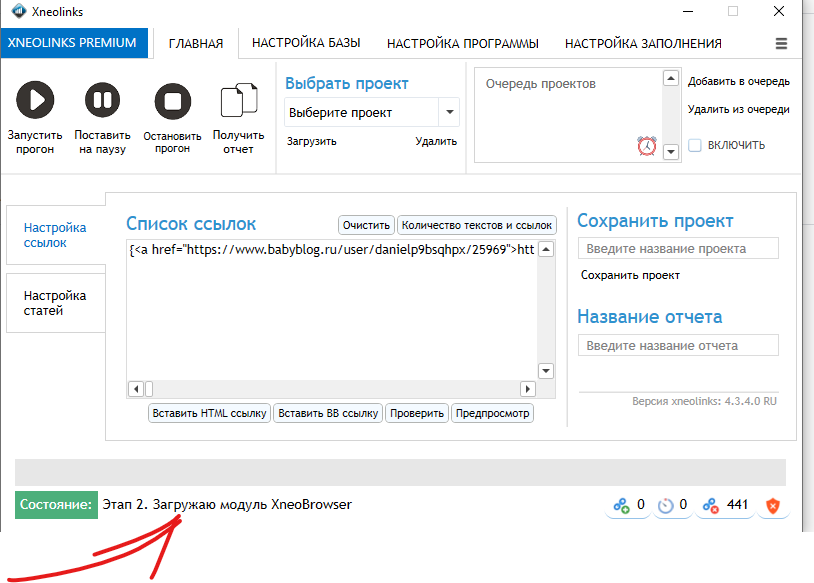
Task: Click the added links counter icon
Action: tap(621, 505)
